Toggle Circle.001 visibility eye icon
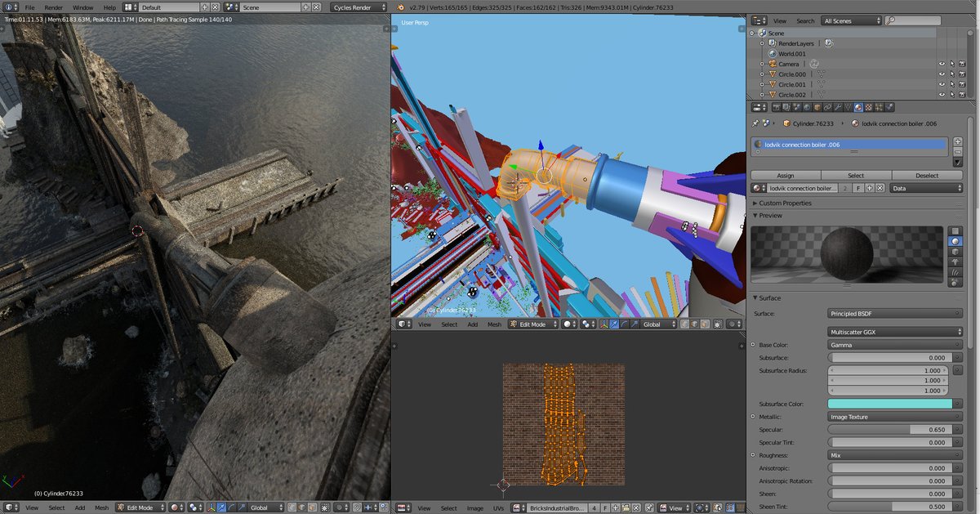Image resolution: width=980 pixels, height=514 pixels. pyautogui.click(x=942, y=84)
